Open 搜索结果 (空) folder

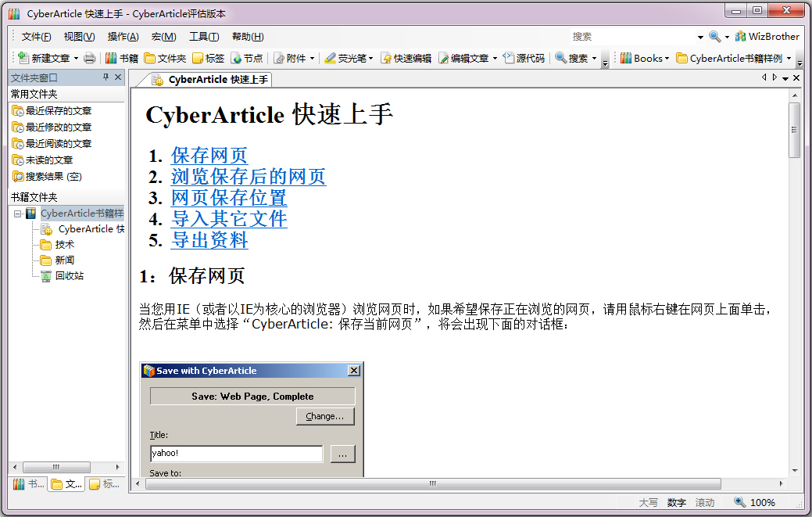tap(47, 177)
